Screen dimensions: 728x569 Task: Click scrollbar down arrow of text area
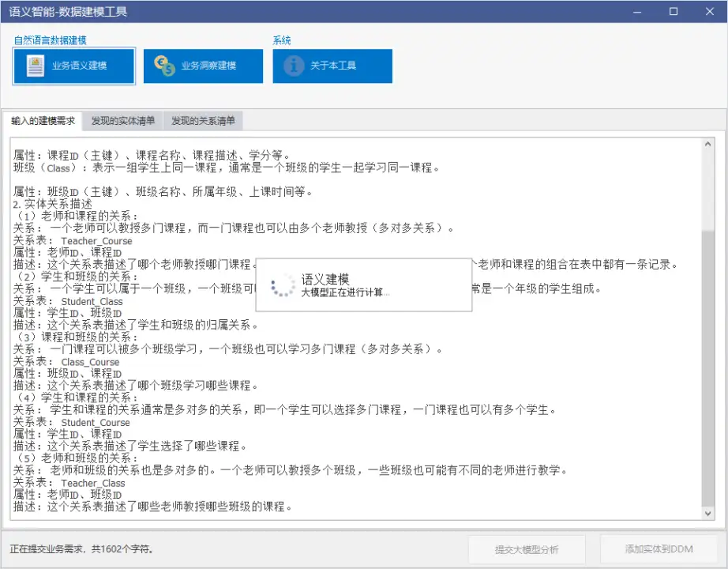coord(707,514)
